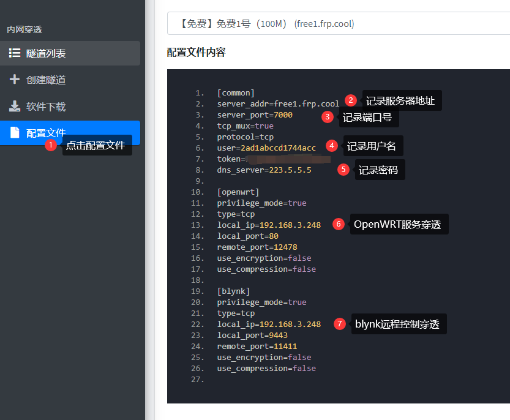This screenshot has width=510, height=420.
Task: Select the 配置文件 config file menu item
Action: (x=70, y=133)
